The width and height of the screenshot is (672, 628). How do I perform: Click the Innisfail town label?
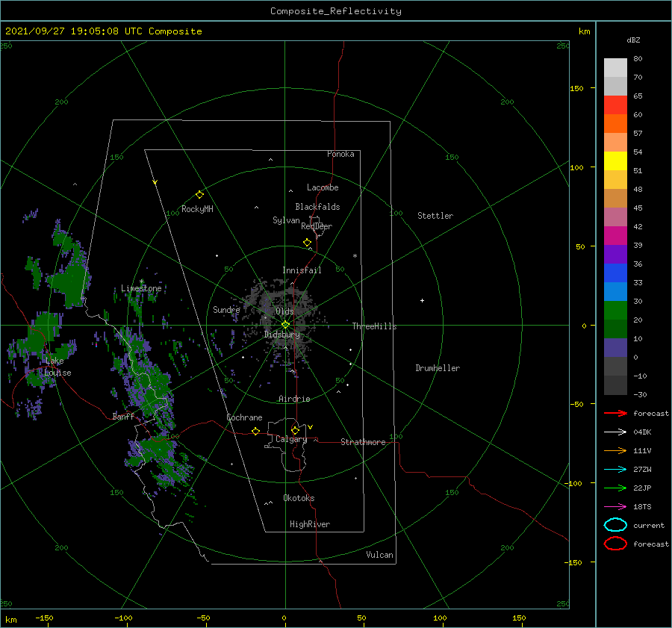click(x=302, y=270)
